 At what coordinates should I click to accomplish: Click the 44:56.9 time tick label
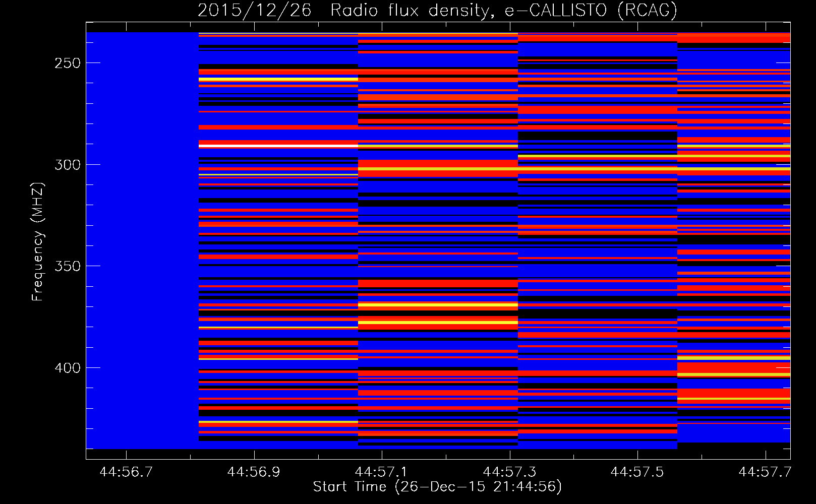point(254,472)
